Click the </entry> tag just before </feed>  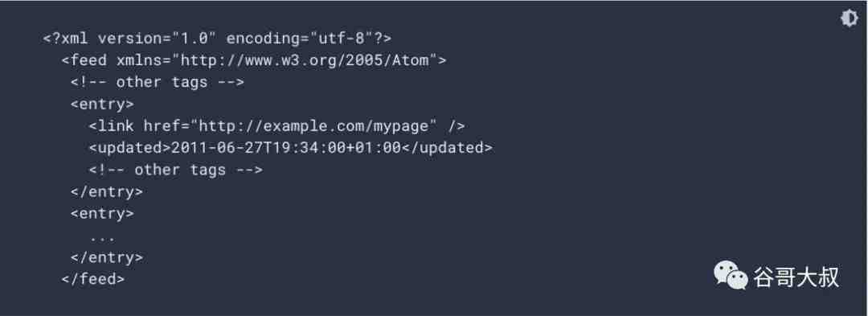(107, 257)
